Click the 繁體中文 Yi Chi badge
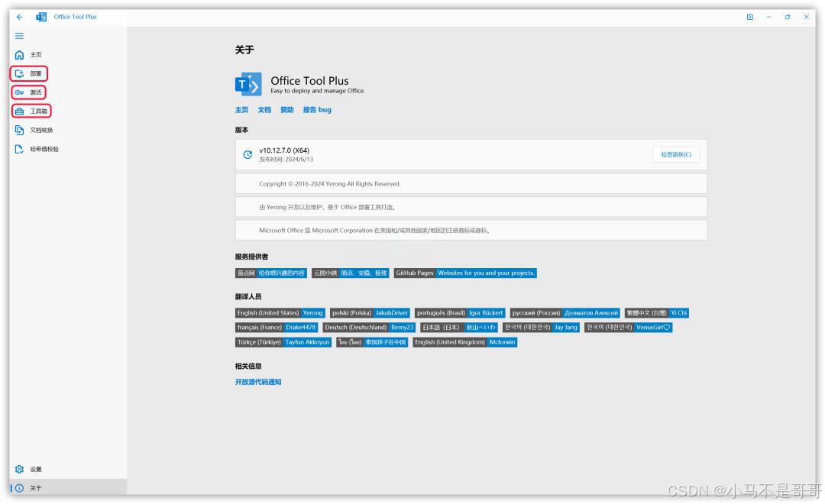825x504 pixels. point(657,313)
